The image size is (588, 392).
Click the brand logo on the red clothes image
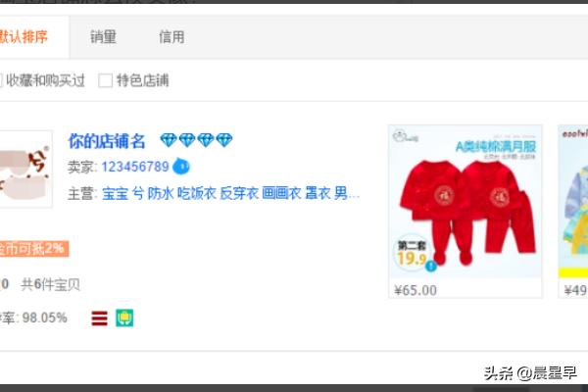[405, 136]
